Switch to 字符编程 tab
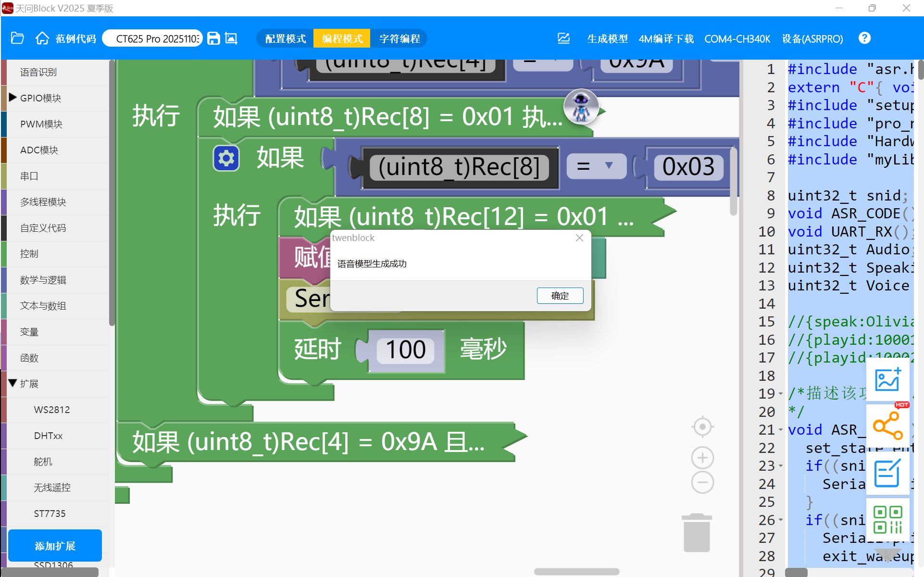The height and width of the screenshot is (577, 924). pyautogui.click(x=400, y=38)
